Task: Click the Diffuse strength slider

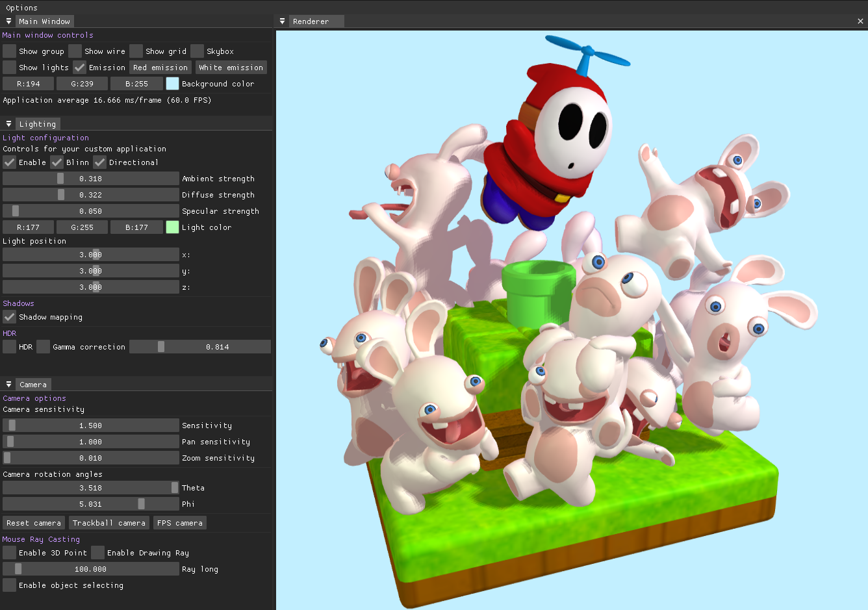Action: 91,195
